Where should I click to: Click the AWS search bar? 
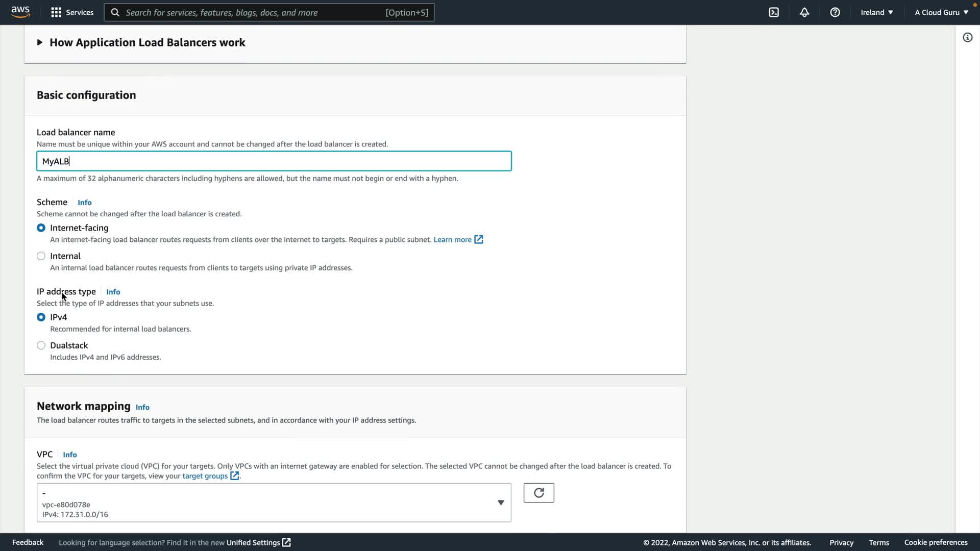(x=269, y=12)
